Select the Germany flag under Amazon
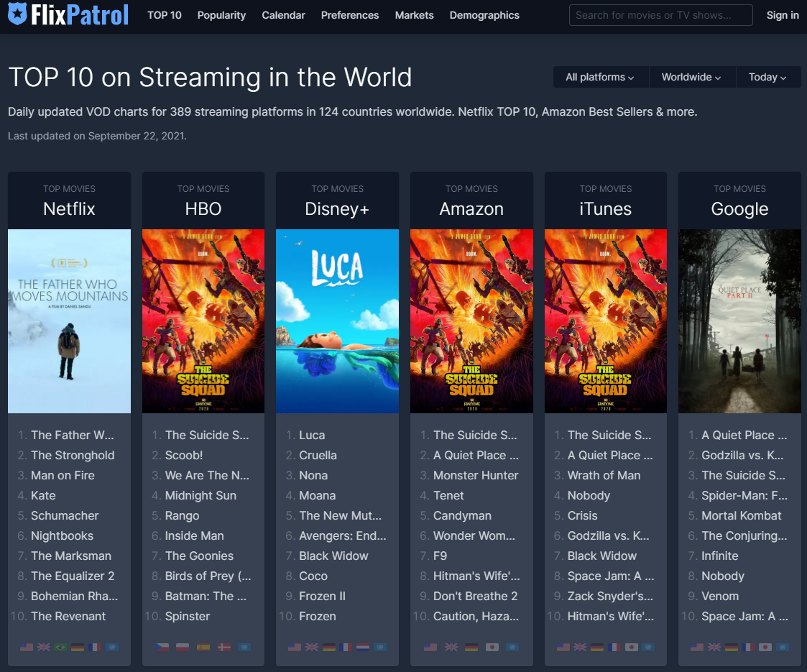 point(471,648)
